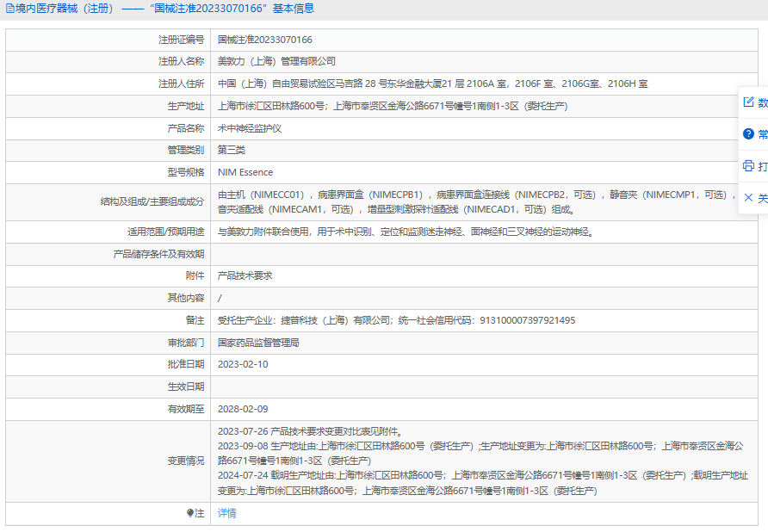Select product name 术中神经监护仪

click(250, 128)
